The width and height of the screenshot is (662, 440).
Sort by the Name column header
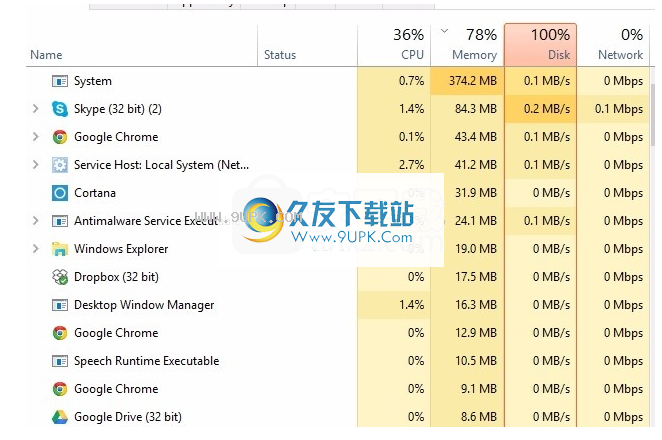tap(46, 55)
